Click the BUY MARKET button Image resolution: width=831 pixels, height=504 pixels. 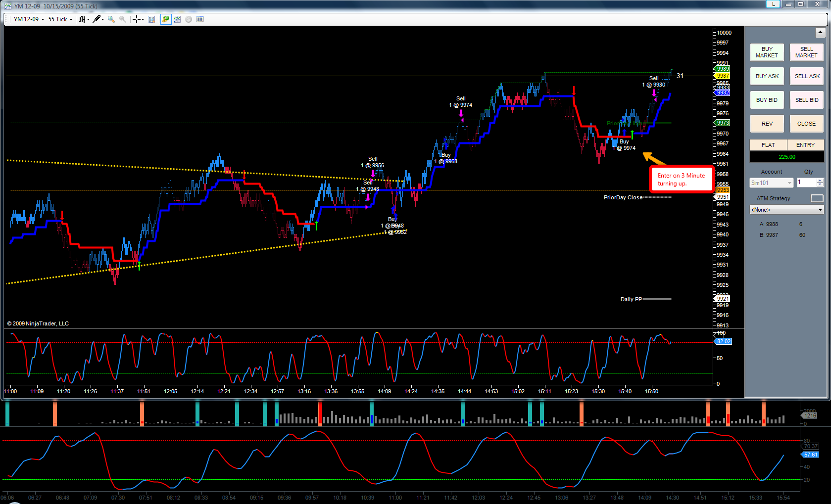767,52
